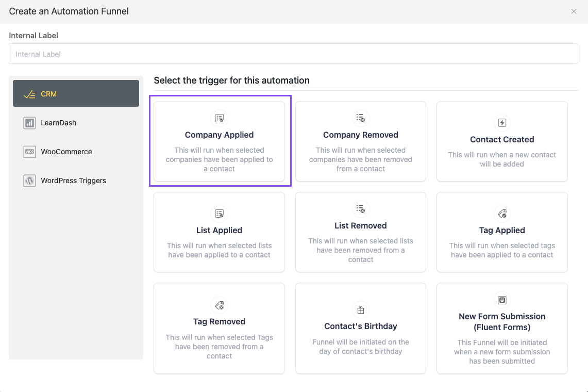Pick the Contact Created trigger title

click(x=502, y=140)
